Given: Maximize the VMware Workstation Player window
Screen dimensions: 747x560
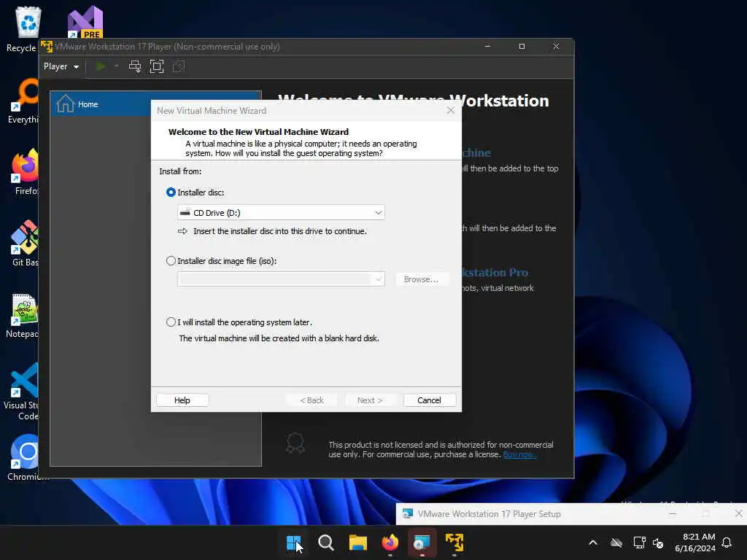Looking at the screenshot, I should click(522, 47).
